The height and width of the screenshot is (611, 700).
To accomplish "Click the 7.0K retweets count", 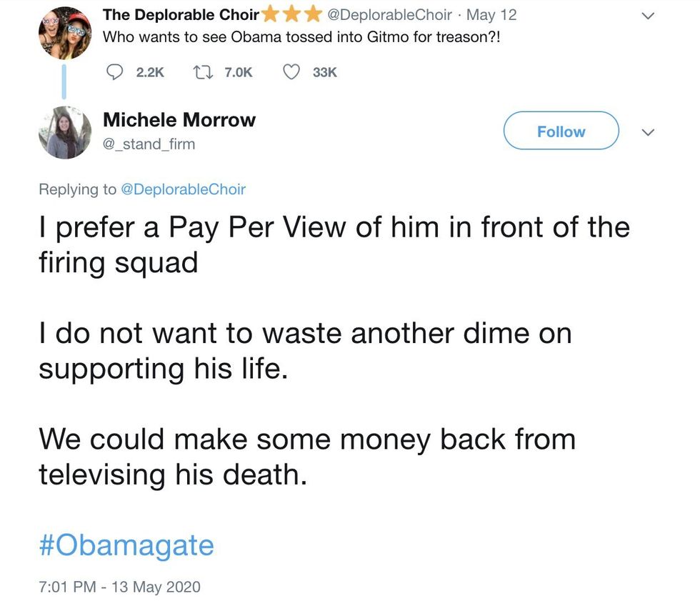I will click(238, 72).
